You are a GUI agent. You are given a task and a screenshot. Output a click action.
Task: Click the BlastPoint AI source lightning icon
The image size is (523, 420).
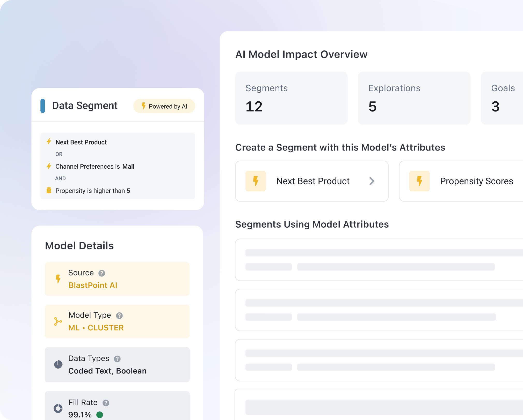coord(58,279)
